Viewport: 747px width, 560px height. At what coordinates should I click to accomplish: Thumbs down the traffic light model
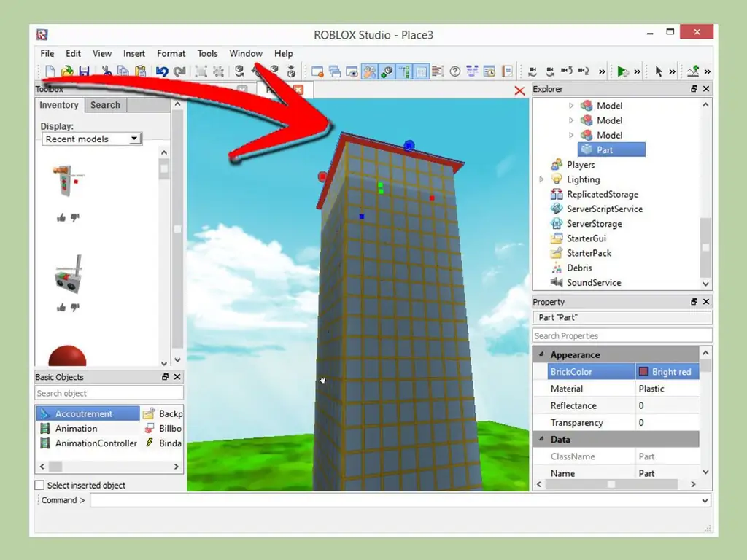(x=75, y=217)
